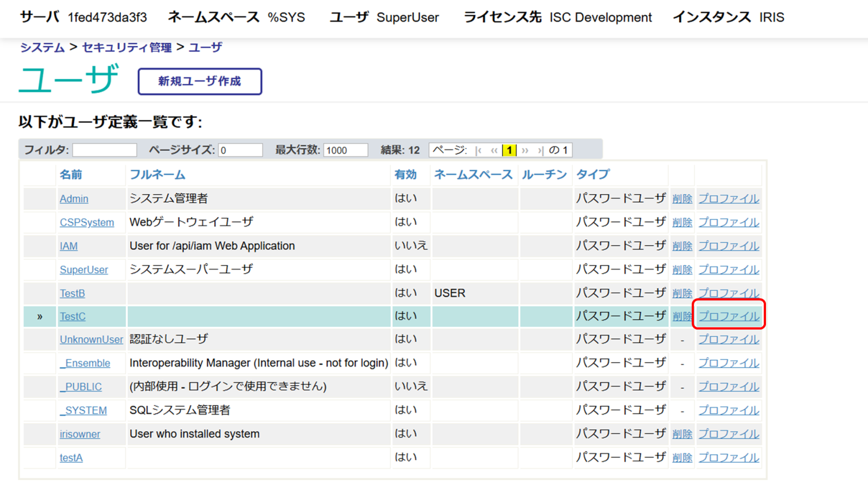Click the フィルタ input field

105,150
